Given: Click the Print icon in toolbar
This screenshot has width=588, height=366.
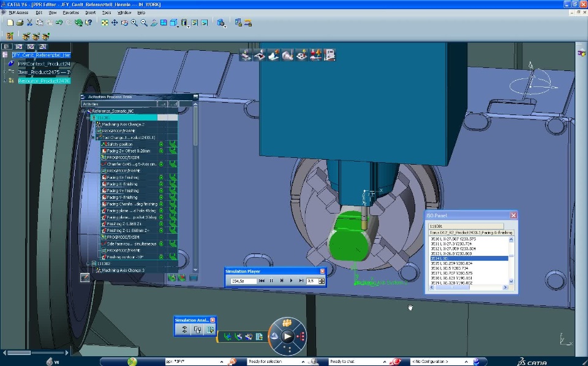Looking at the screenshot, I should [20, 23].
